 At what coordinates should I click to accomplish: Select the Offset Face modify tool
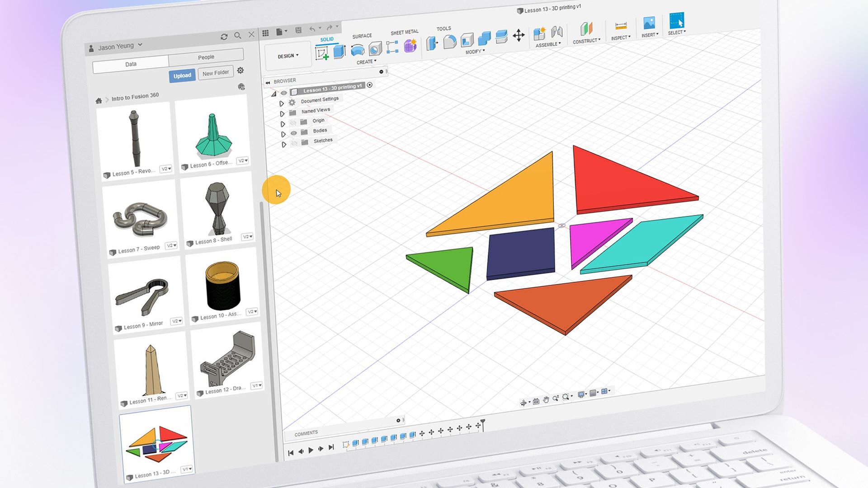[x=501, y=37]
